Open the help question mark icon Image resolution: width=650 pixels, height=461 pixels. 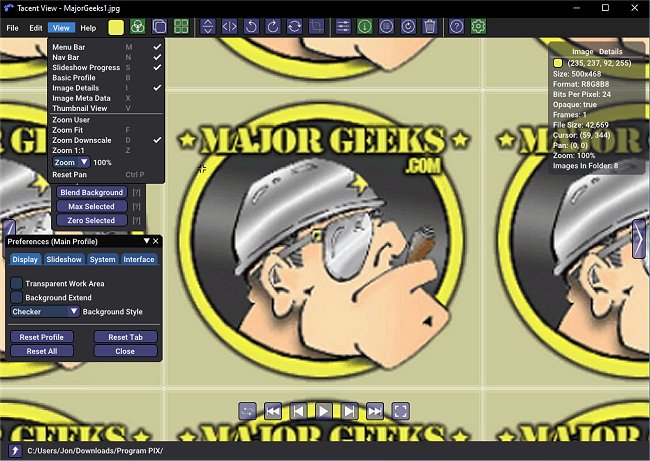456,27
